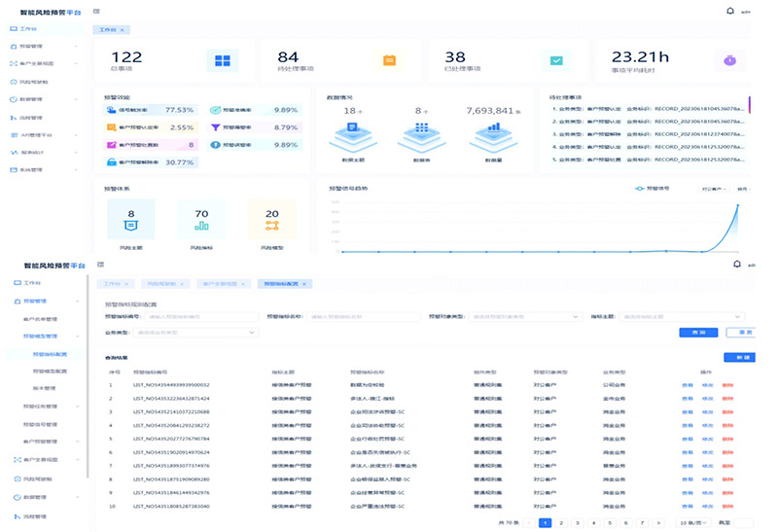
Task: Switch to the 预警指标配置 tab
Action: coord(283,283)
